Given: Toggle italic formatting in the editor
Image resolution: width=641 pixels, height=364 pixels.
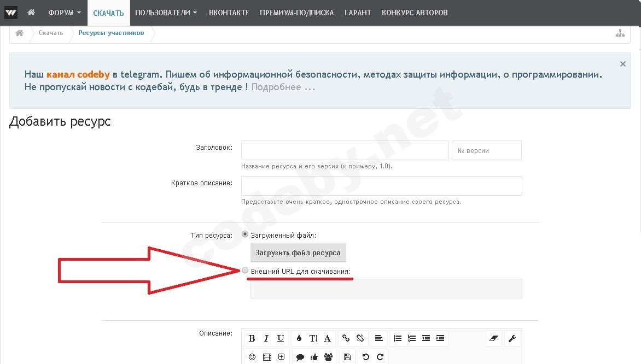Looking at the screenshot, I should [x=266, y=338].
